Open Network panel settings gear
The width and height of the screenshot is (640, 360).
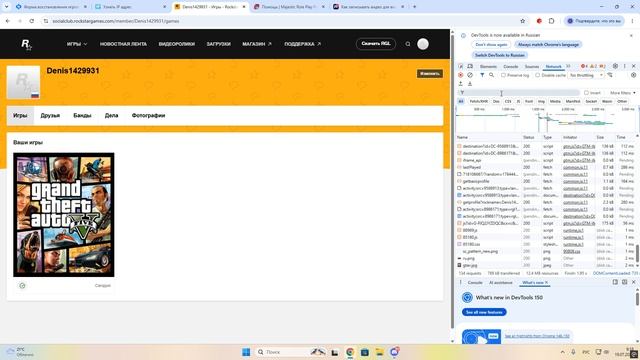tap(633, 75)
